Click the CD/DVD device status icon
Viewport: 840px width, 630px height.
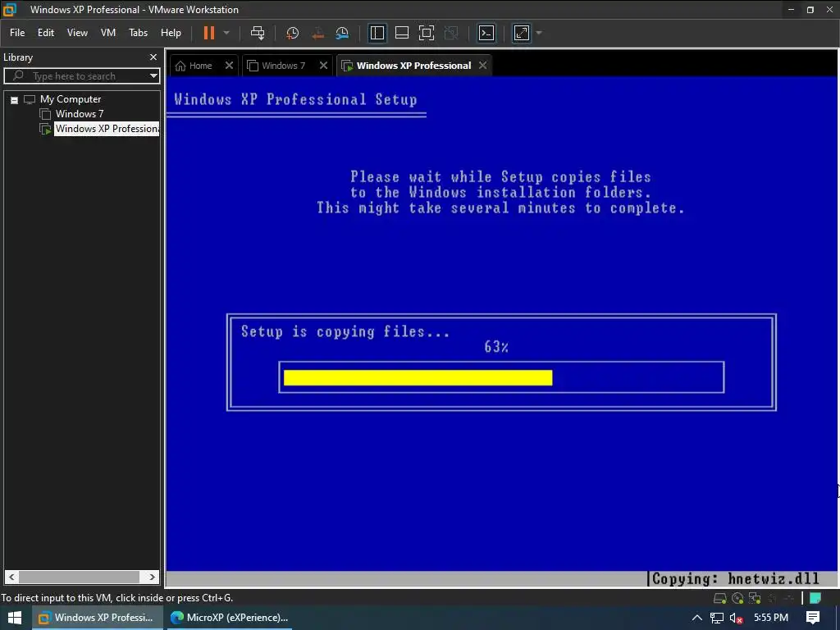[x=737, y=598]
